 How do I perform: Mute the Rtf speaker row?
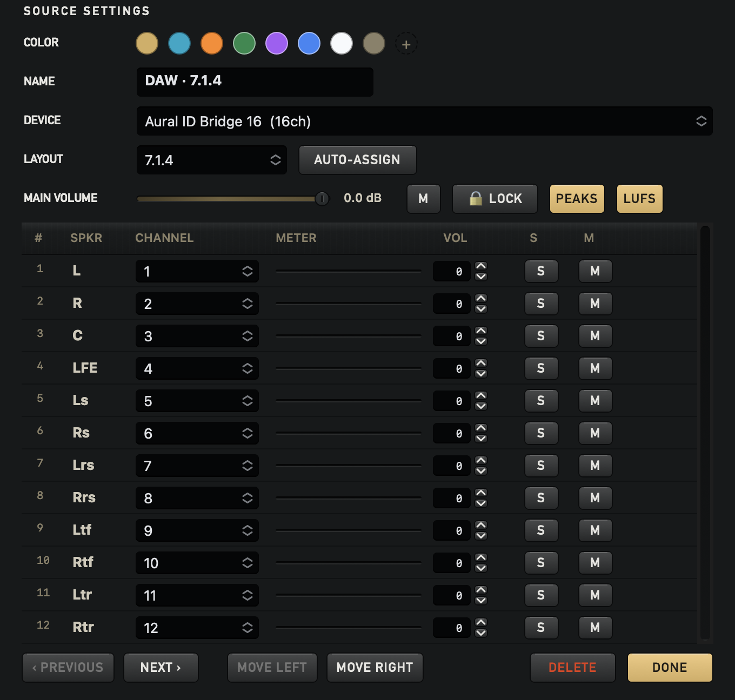(x=595, y=563)
